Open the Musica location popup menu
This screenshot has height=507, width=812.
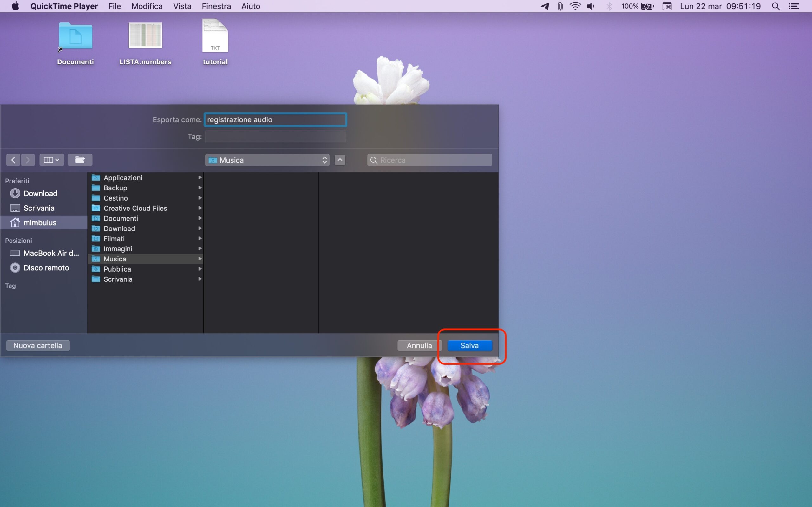267,160
